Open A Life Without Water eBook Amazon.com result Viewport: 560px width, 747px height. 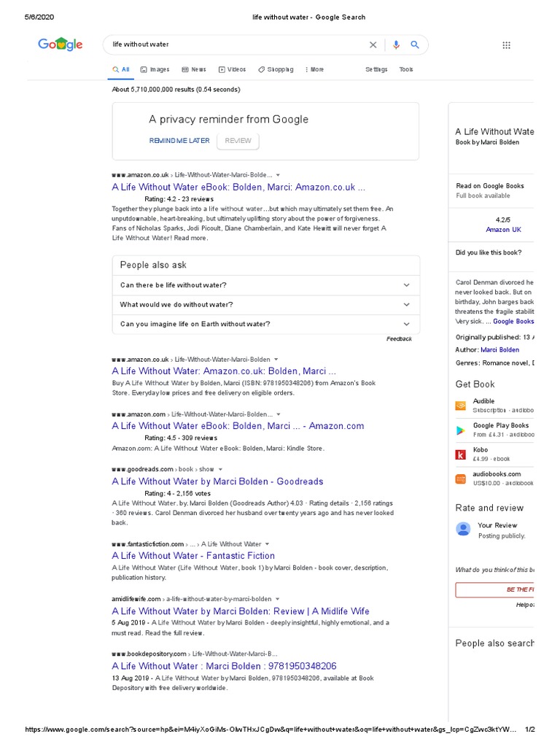[238, 426]
